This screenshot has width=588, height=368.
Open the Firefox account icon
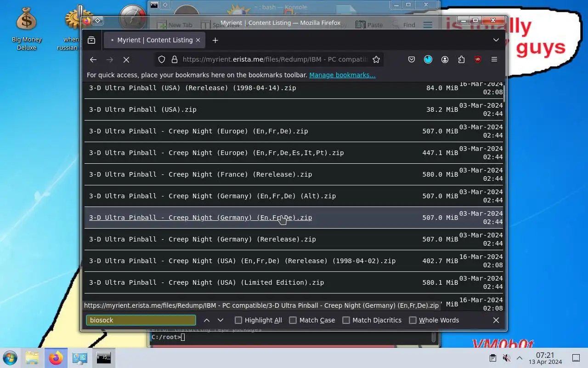click(445, 59)
